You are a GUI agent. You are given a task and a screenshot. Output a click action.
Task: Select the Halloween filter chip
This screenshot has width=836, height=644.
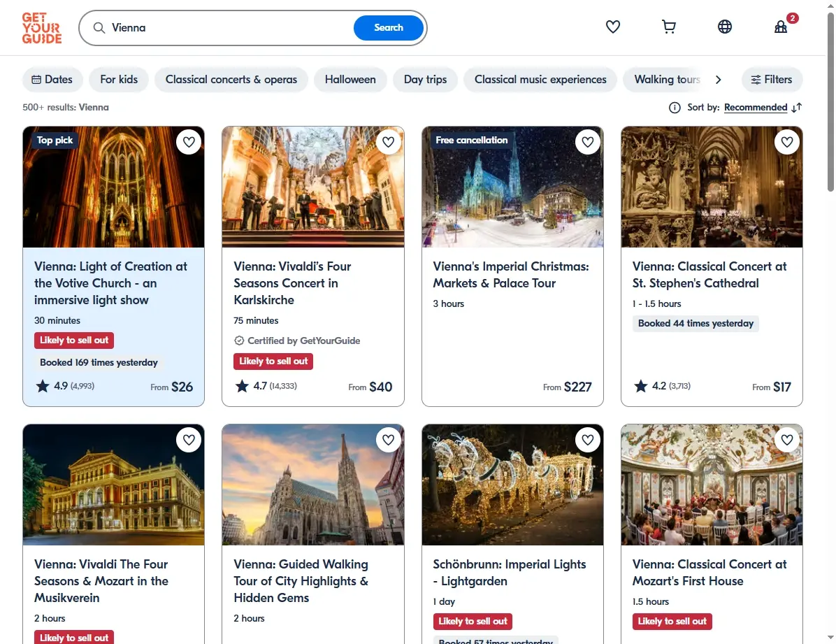(350, 80)
